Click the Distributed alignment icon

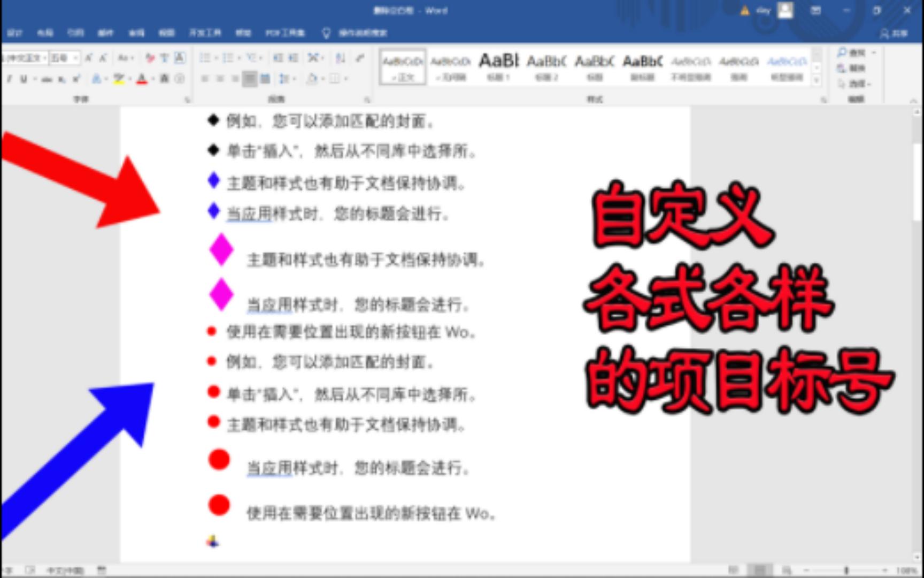(x=265, y=79)
